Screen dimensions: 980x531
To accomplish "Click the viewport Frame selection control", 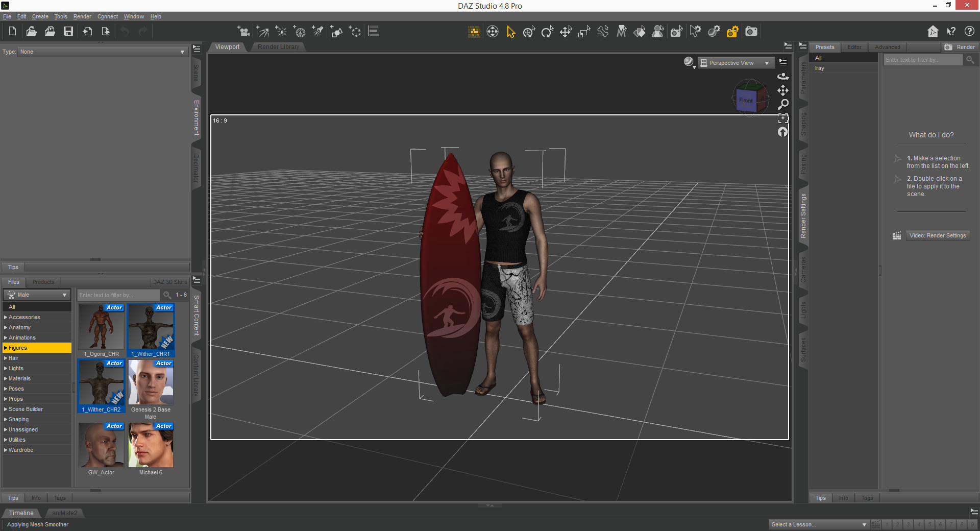I will coord(783,118).
